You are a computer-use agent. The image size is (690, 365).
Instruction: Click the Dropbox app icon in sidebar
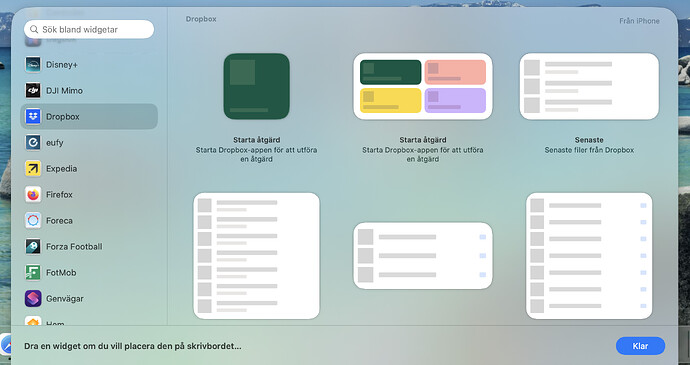[33, 117]
